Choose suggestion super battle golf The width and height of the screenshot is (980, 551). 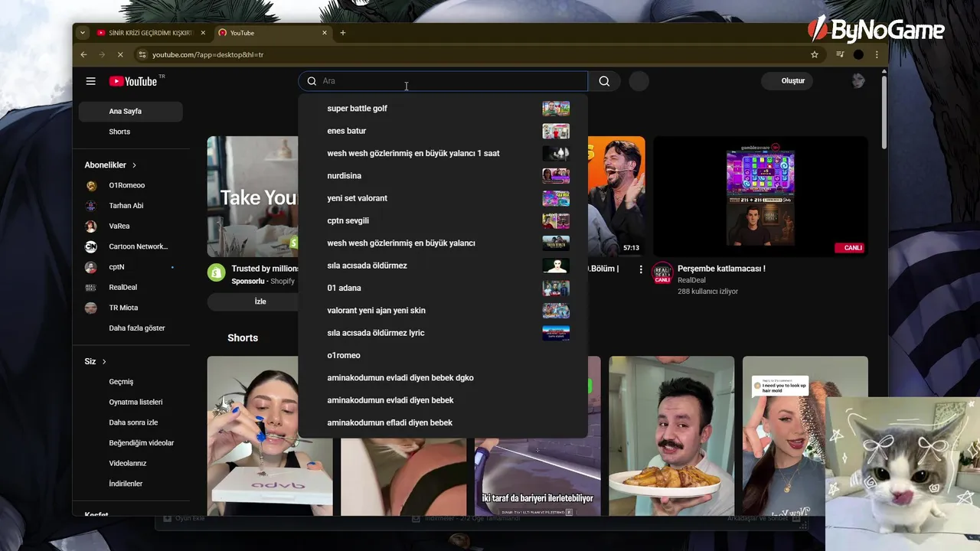tap(443, 109)
